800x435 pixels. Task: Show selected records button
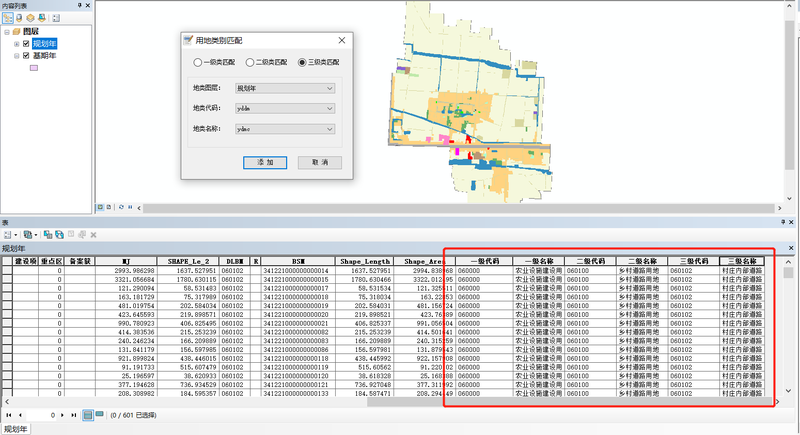(99, 415)
